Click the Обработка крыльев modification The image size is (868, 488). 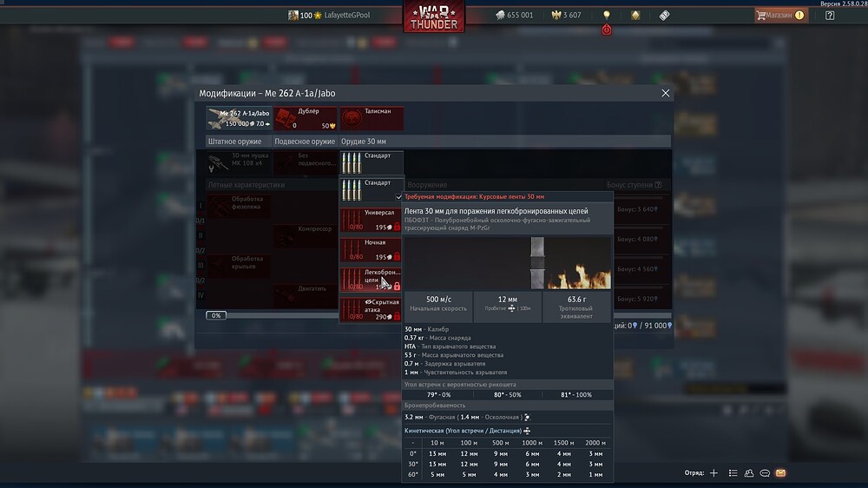tap(239, 266)
